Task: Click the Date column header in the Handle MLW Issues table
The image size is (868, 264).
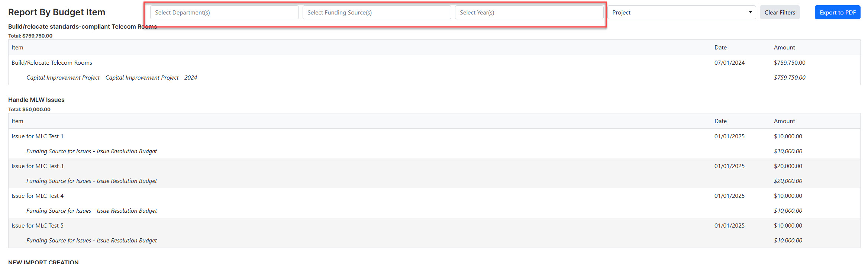Action: 720,121
